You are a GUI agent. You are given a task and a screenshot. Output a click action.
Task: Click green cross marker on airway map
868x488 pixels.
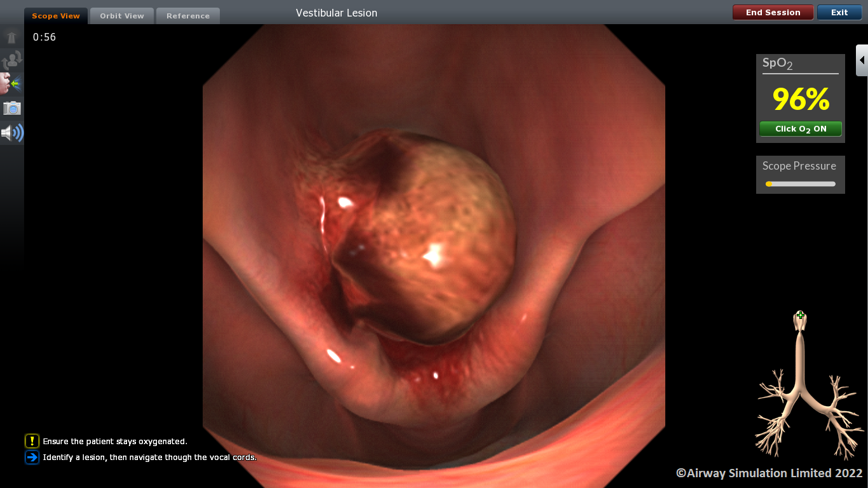tap(801, 315)
